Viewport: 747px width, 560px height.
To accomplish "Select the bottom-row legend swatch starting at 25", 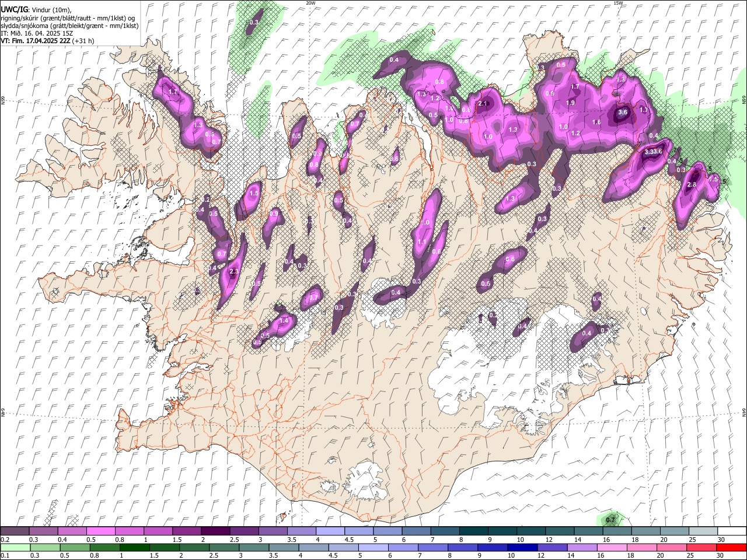I will (x=702, y=547).
